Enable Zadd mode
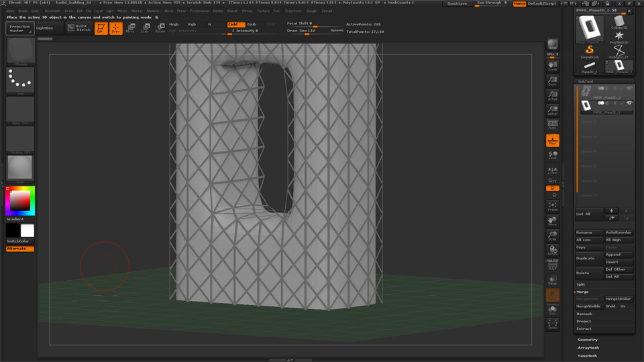Screen dimensions: 644x362 [235, 24]
